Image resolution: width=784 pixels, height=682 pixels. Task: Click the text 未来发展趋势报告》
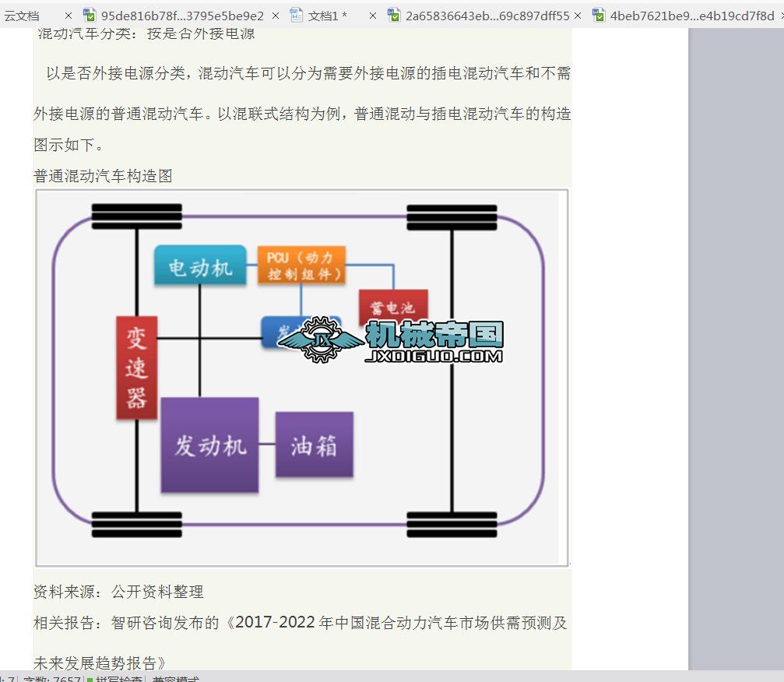coord(100,663)
